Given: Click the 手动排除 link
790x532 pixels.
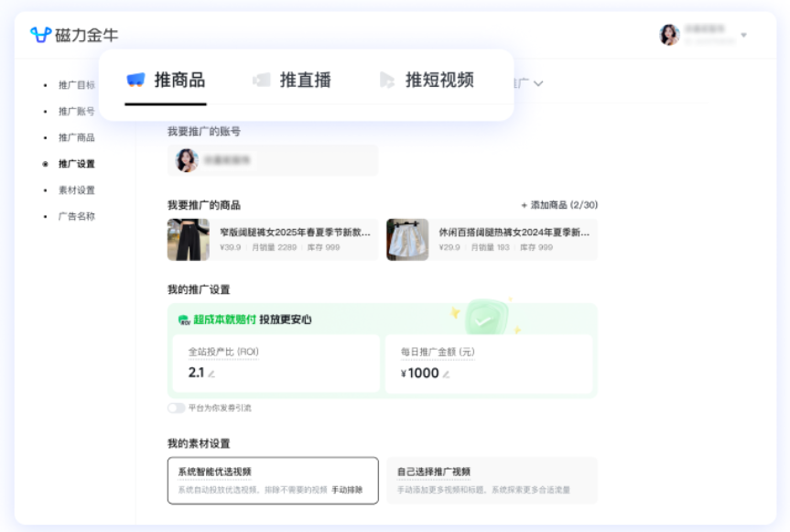Looking at the screenshot, I should pyautogui.click(x=347, y=490).
